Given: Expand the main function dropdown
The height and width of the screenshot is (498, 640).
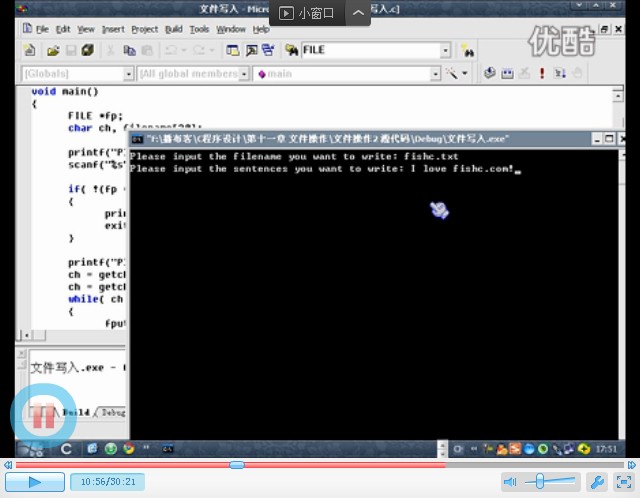Looking at the screenshot, I should click(436, 74).
